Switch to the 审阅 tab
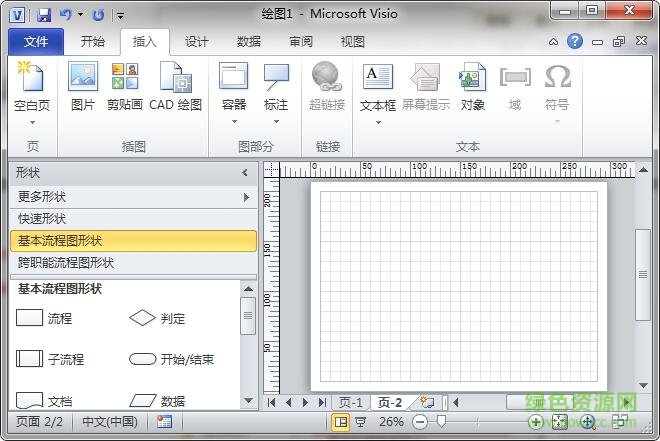This screenshot has height=441, width=660. 301,42
